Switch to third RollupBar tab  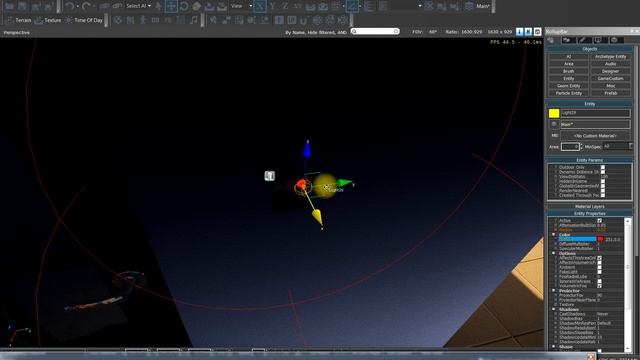(x=584, y=40)
